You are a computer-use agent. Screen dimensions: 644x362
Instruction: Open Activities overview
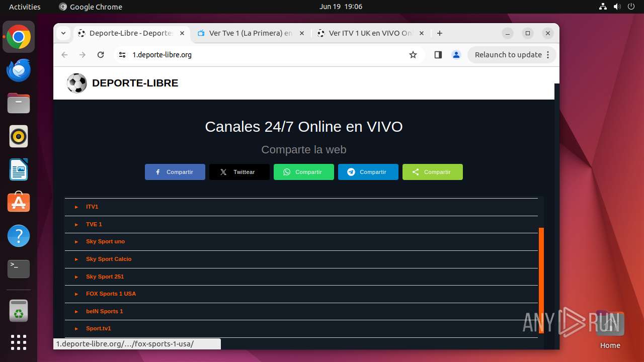(x=25, y=7)
